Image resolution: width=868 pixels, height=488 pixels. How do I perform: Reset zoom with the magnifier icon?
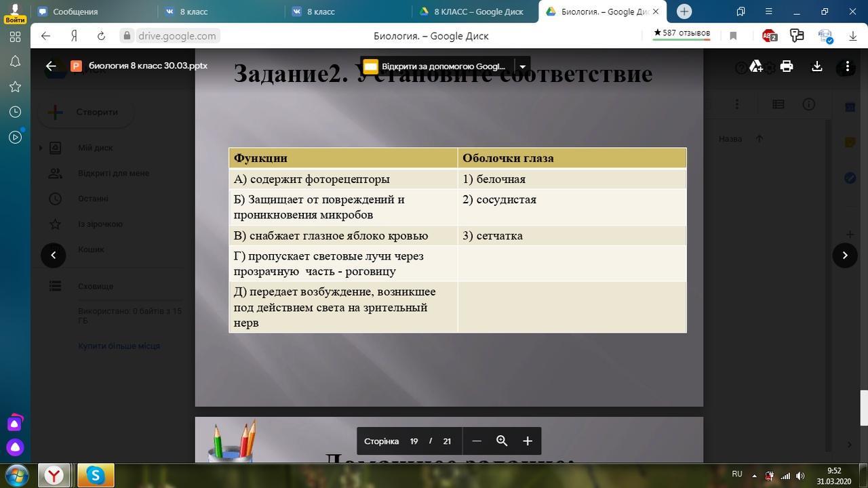502,441
